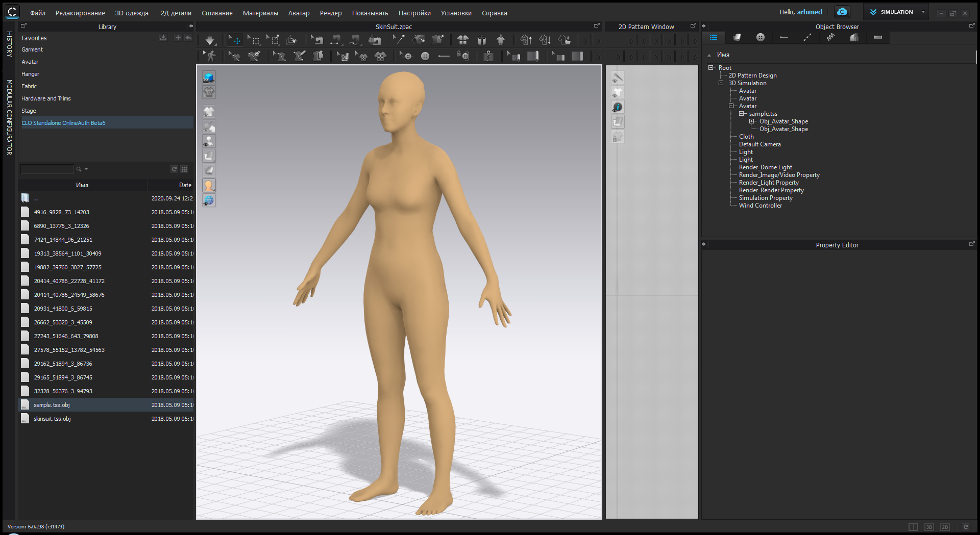Toggle garment visibility in 3D viewport
Screen dimensions: 980x535
209,112
